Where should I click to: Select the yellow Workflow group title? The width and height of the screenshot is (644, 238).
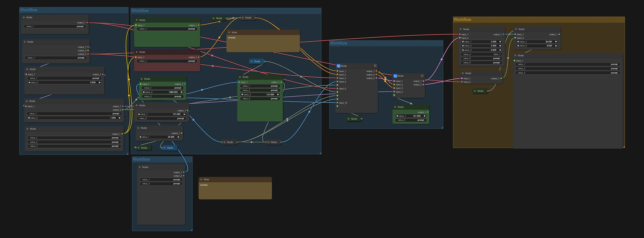point(462,20)
